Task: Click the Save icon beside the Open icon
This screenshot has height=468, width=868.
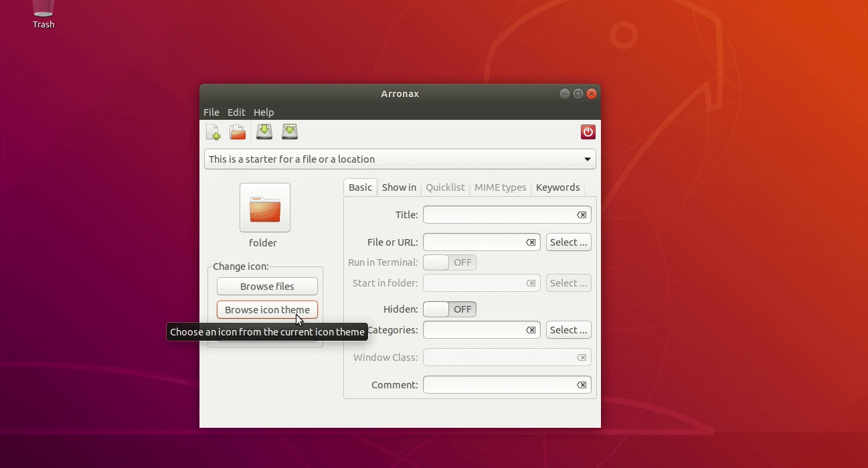Action: coord(264,132)
